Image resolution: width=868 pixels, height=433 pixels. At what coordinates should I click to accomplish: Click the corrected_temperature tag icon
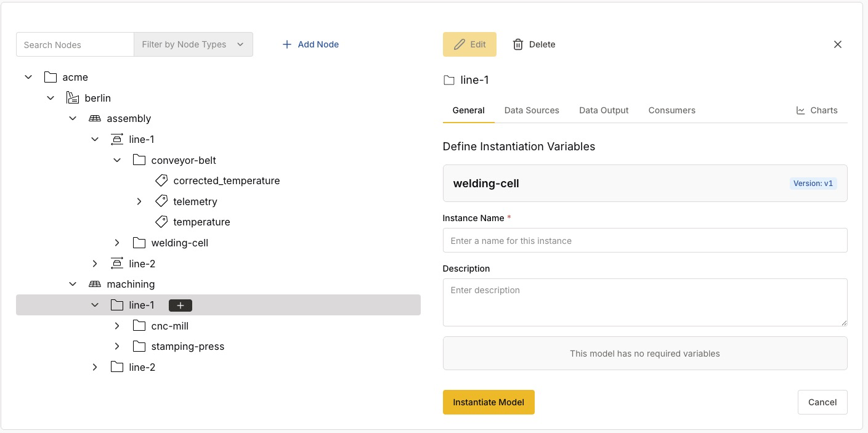point(161,180)
